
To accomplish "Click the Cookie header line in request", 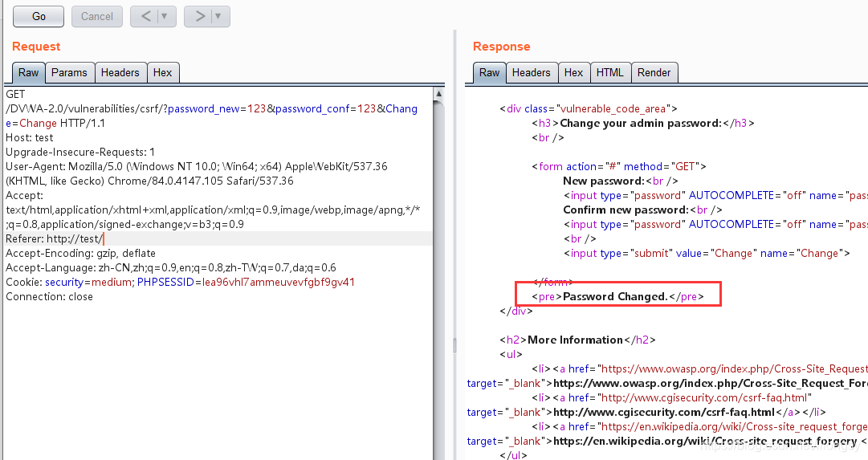I will point(180,283).
